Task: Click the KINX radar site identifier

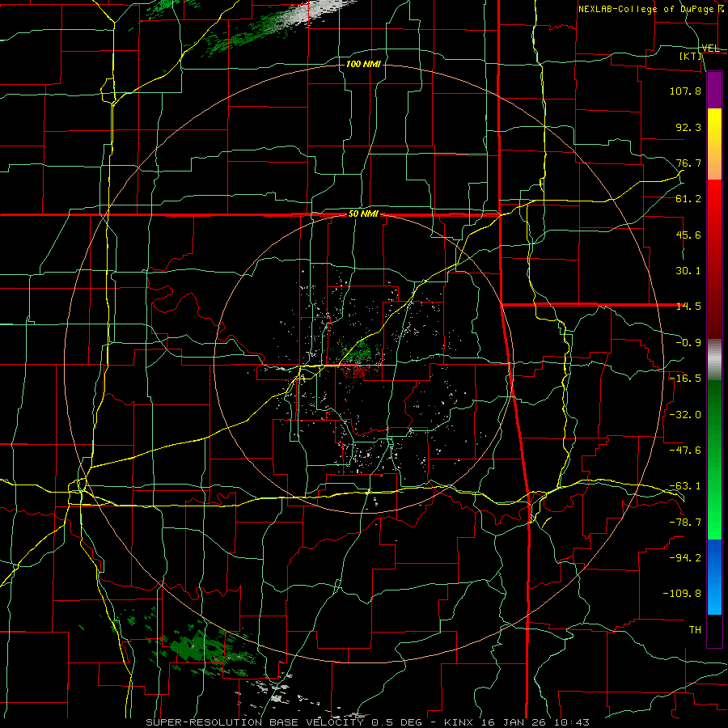Action: point(458,722)
